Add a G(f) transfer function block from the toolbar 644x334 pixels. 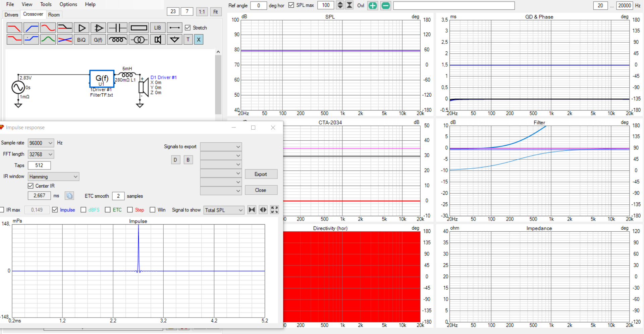pyautogui.click(x=98, y=40)
